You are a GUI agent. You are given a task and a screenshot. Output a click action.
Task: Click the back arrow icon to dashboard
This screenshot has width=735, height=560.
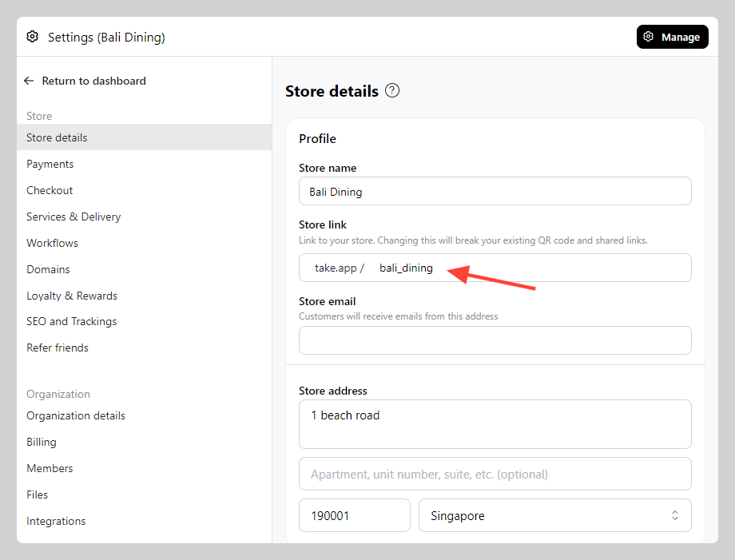pyautogui.click(x=29, y=81)
